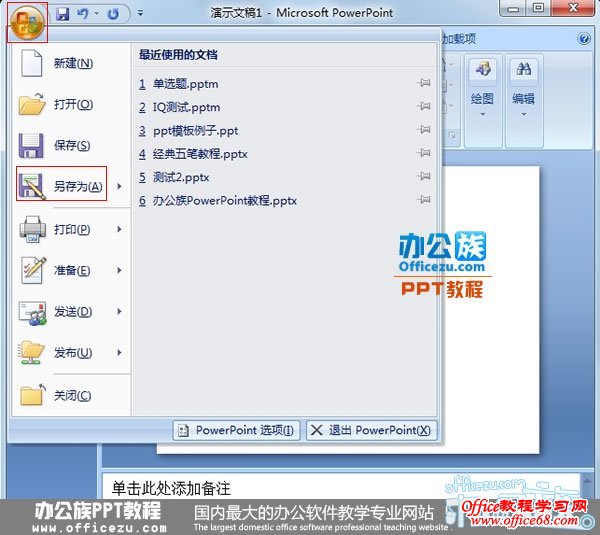Click the PowerPoint 选项(I) button
This screenshot has height=535, width=600.
coord(236,430)
